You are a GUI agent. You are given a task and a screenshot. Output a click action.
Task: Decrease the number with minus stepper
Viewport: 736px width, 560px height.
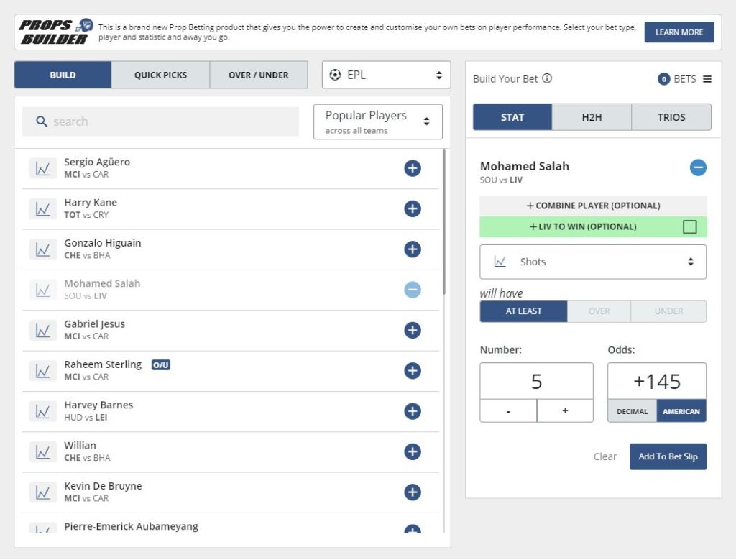508,410
